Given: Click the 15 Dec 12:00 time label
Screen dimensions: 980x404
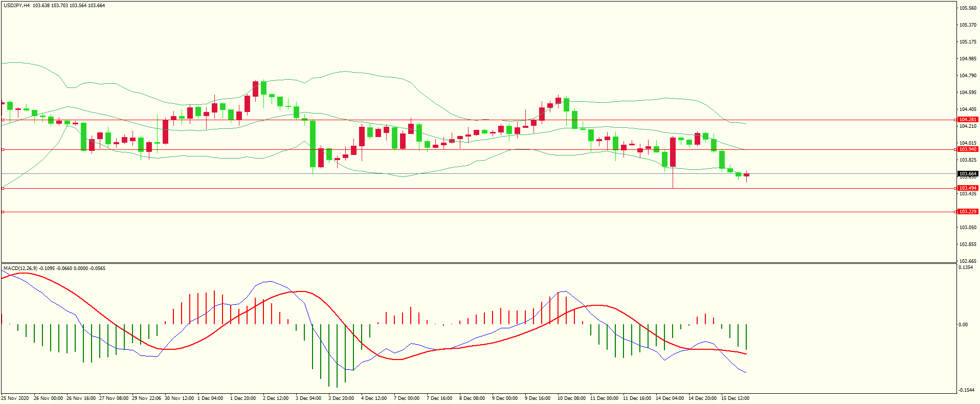Looking at the screenshot, I should pyautogui.click(x=736, y=398).
